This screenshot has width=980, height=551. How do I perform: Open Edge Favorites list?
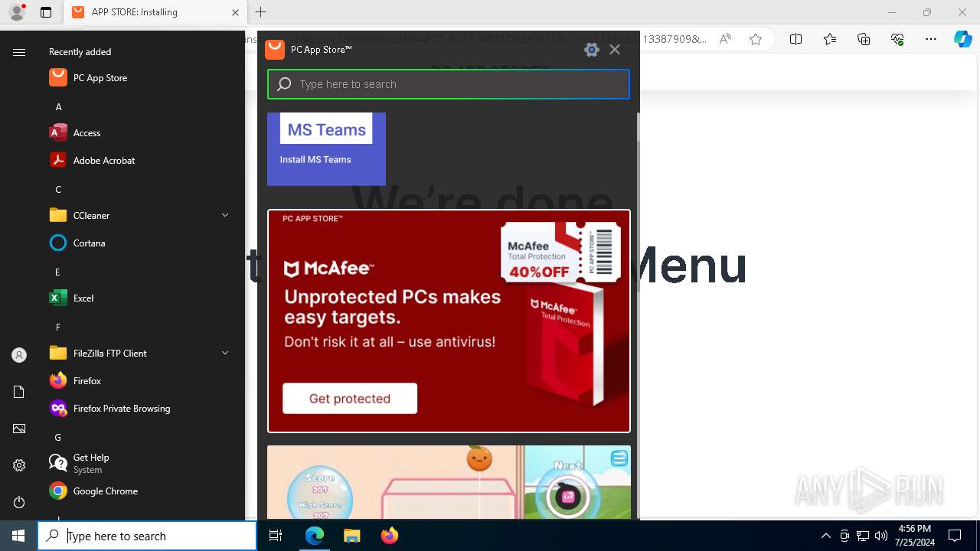830,39
